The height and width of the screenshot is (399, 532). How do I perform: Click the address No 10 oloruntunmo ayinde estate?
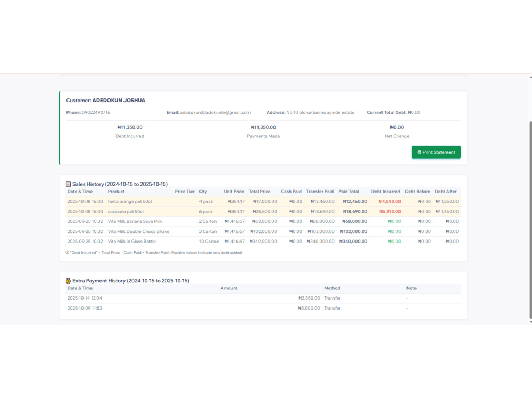(x=320, y=112)
